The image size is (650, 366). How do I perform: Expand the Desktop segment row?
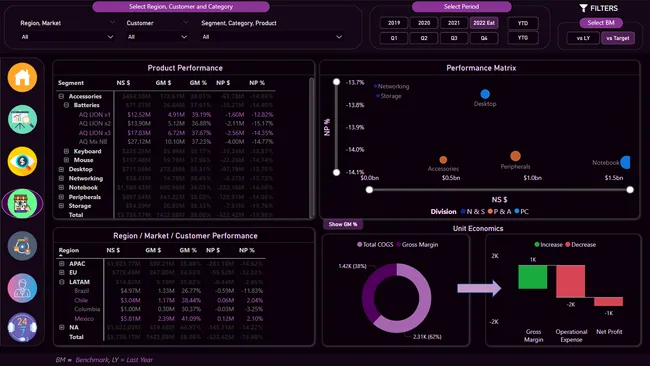click(x=61, y=169)
